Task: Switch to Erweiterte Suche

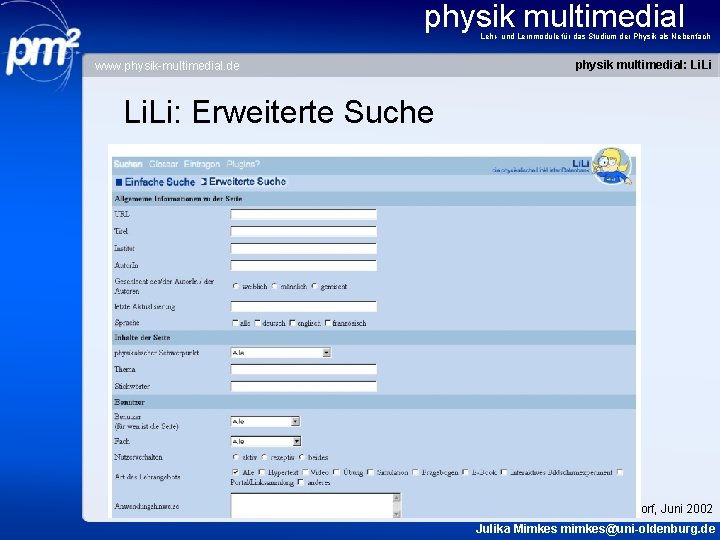Action: click(243, 181)
